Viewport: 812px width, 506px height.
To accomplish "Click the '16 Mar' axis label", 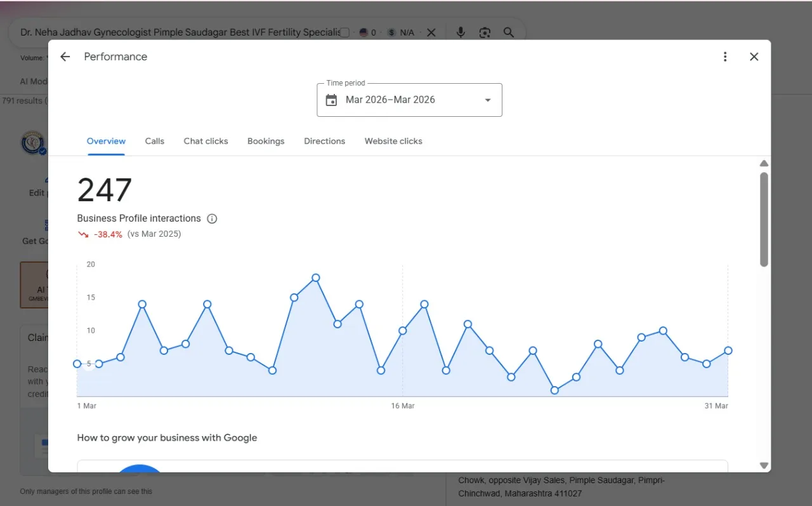I will (403, 406).
